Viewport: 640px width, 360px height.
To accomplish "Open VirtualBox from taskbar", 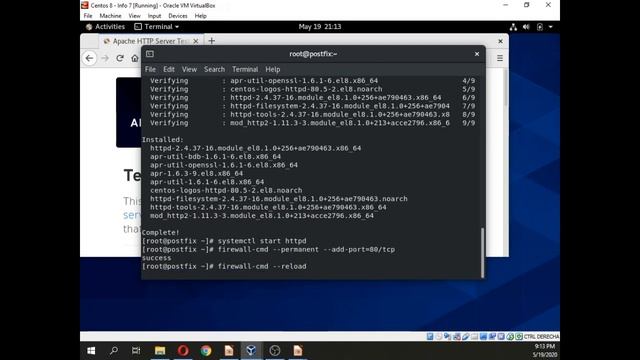I will point(251,351).
